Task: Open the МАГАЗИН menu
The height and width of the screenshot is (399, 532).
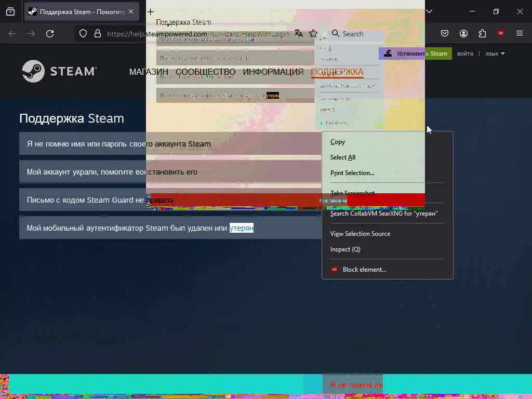Action: coord(149,72)
